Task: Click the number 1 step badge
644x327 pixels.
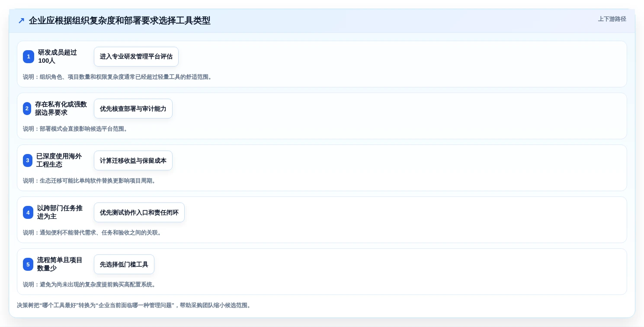Action: coord(28,57)
